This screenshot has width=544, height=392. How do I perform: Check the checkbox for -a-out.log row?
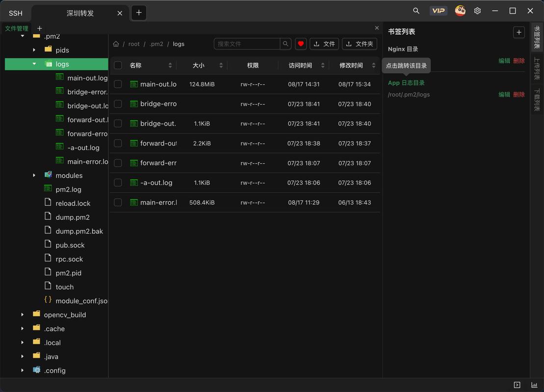coord(118,182)
